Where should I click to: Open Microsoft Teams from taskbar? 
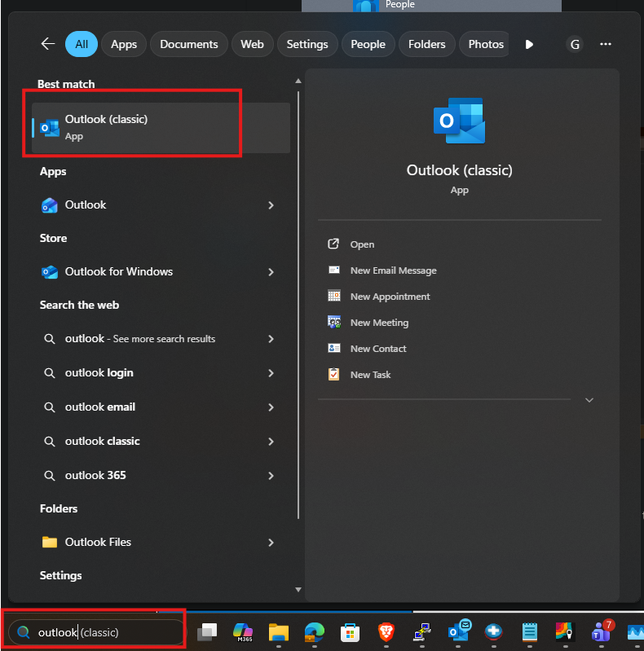pos(602,631)
